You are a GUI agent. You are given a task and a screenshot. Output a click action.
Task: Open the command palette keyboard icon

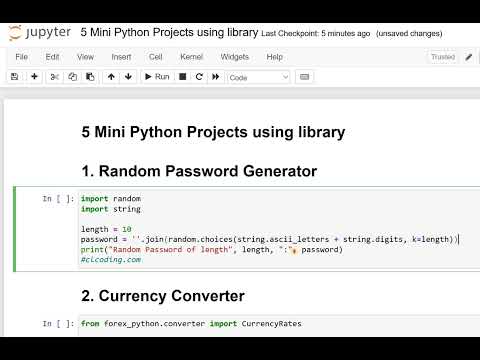(304, 77)
